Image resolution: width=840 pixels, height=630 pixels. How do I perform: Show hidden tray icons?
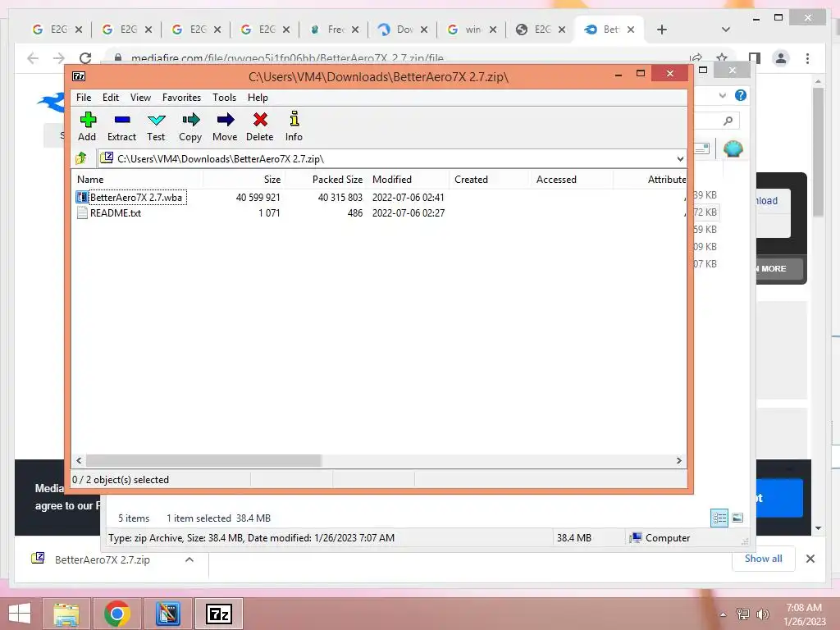pyautogui.click(x=724, y=614)
